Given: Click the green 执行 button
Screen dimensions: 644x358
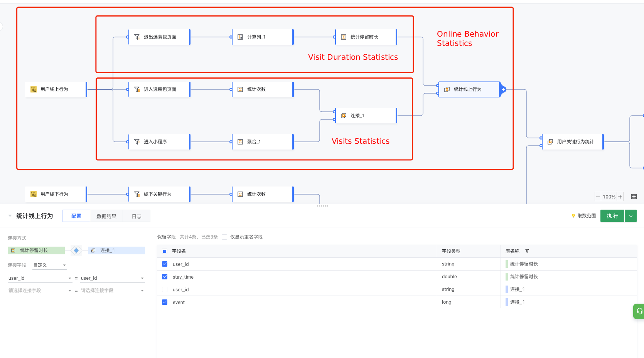Looking at the screenshot, I should coord(612,216).
